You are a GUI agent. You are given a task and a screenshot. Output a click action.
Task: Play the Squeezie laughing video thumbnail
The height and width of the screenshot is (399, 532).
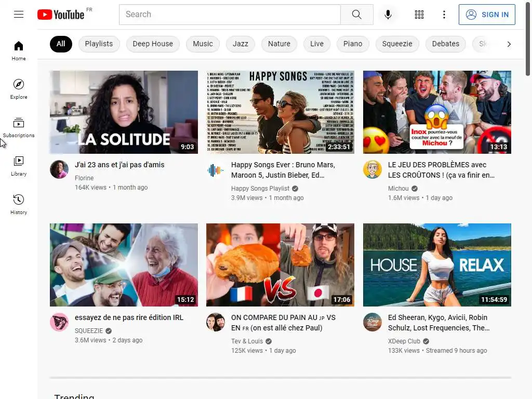point(124,264)
